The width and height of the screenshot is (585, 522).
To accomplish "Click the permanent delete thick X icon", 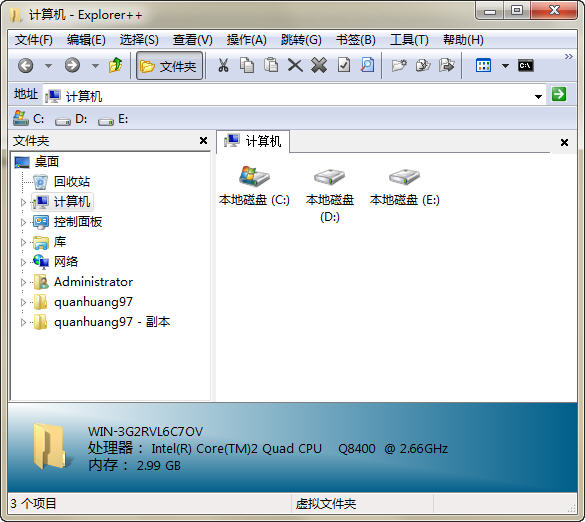I will coord(319,66).
